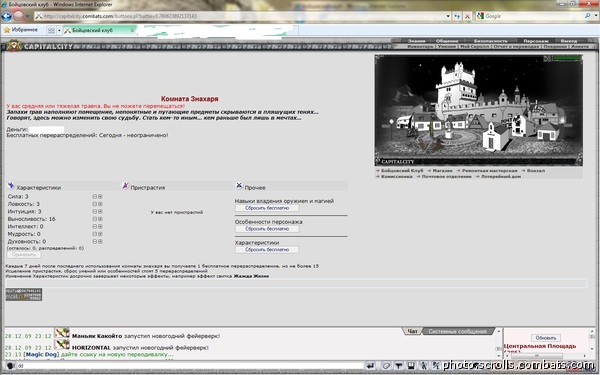Viewport: 600px width, 375px height.
Task: Click the browser Back arrow button
Action: click(x=7, y=16)
